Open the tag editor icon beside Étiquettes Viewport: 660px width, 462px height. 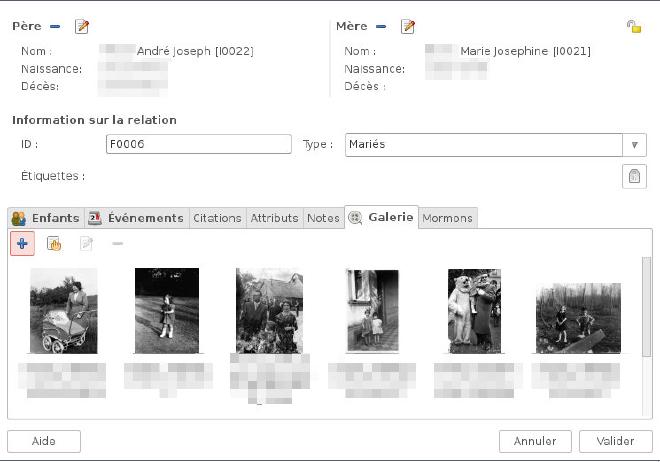[633, 176]
